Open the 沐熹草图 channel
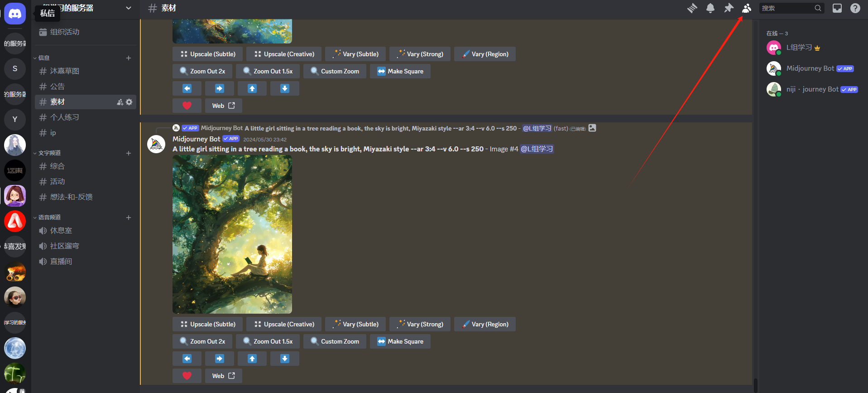The height and width of the screenshot is (393, 868). [86, 71]
